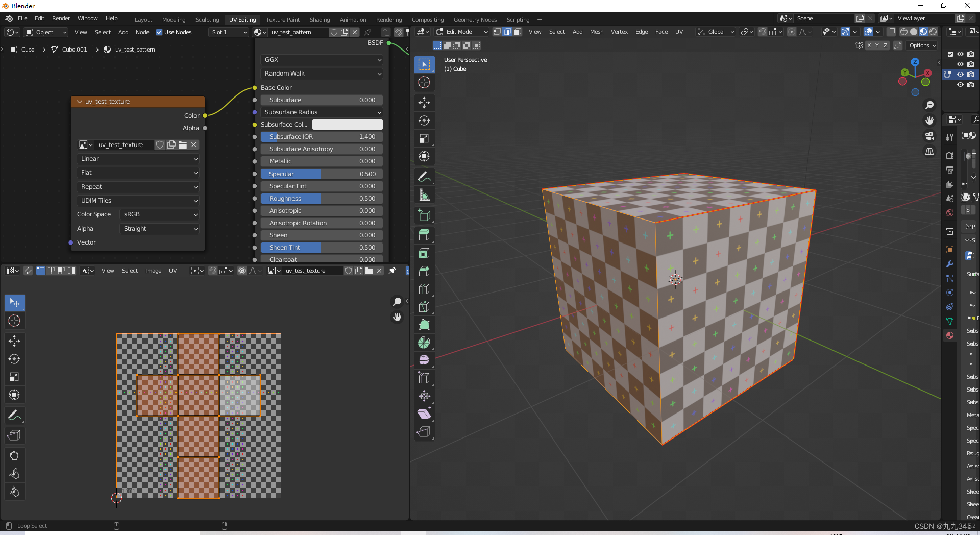Open the GGX distribution dropdown
980x535 pixels.
[322, 60]
